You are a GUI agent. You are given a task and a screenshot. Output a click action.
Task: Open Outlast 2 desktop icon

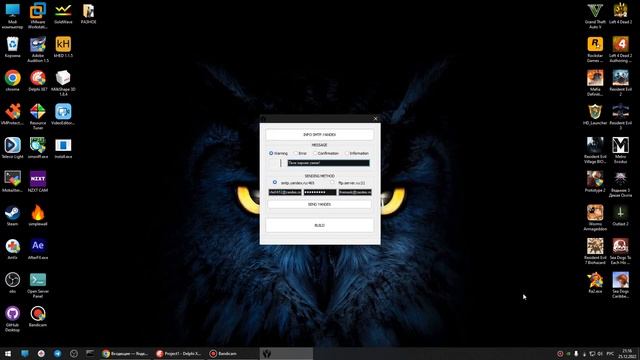[x=620, y=216]
